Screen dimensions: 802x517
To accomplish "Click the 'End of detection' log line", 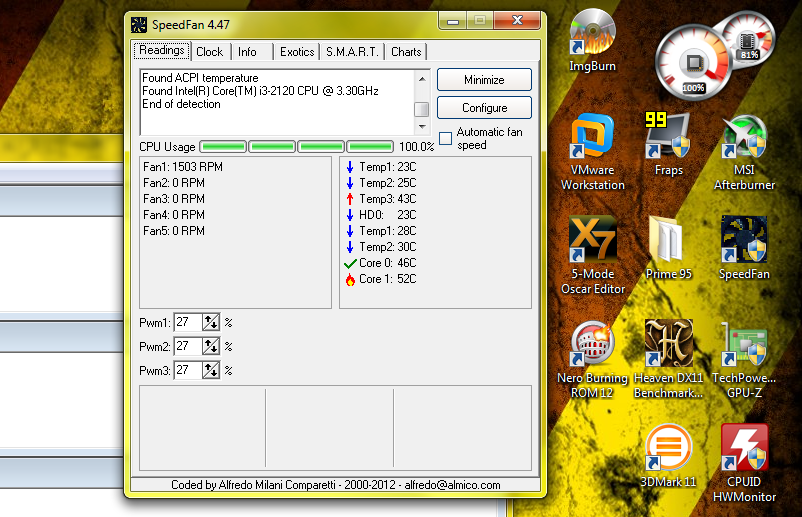I will (x=181, y=104).
